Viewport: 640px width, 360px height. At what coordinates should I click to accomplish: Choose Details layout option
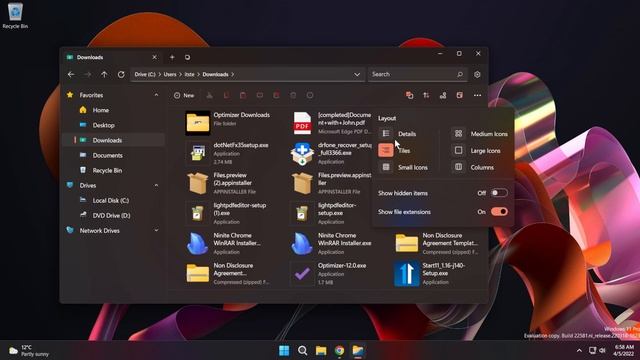click(407, 134)
